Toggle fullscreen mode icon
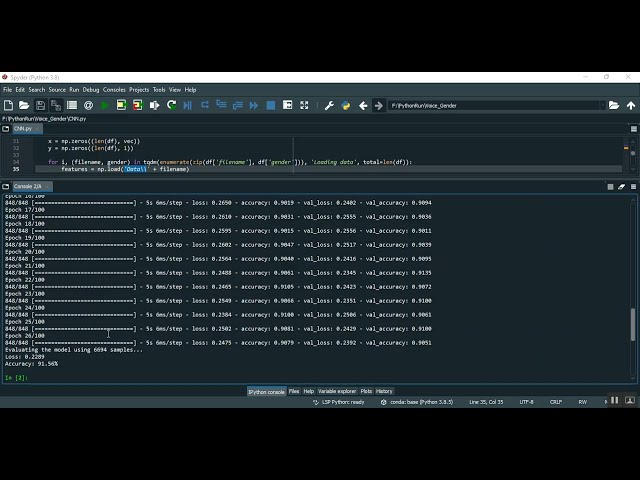 304,105
